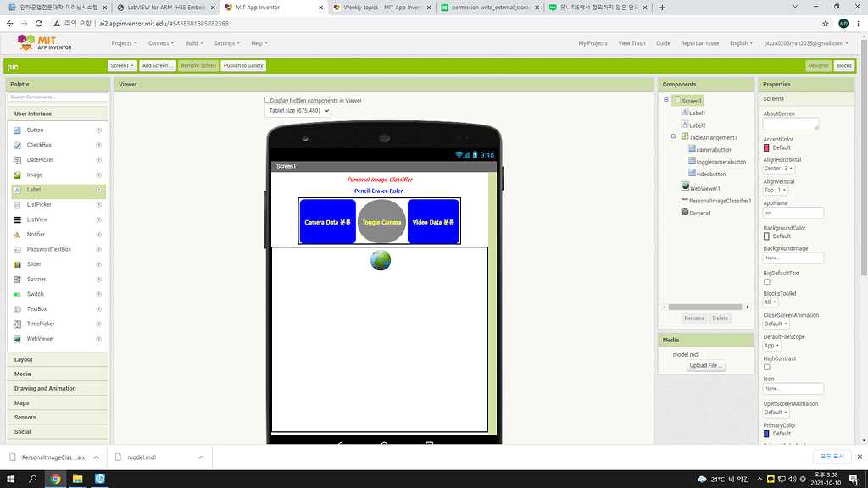Open the Projects menu
Screen dimensions: 868x488
coord(125,45)
